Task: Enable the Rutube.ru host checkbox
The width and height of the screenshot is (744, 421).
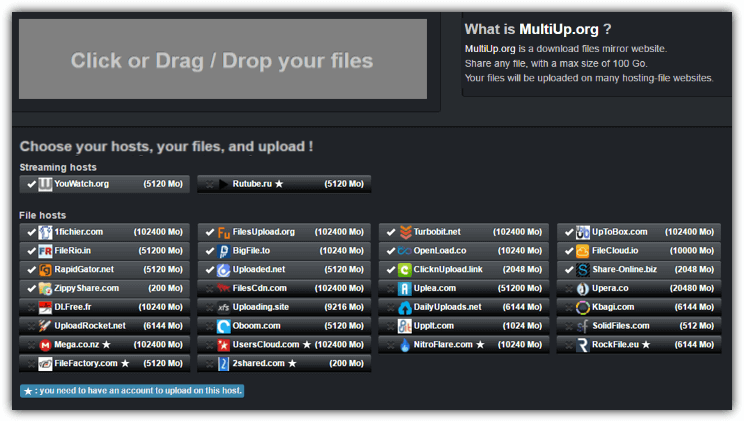Action: [x=210, y=184]
